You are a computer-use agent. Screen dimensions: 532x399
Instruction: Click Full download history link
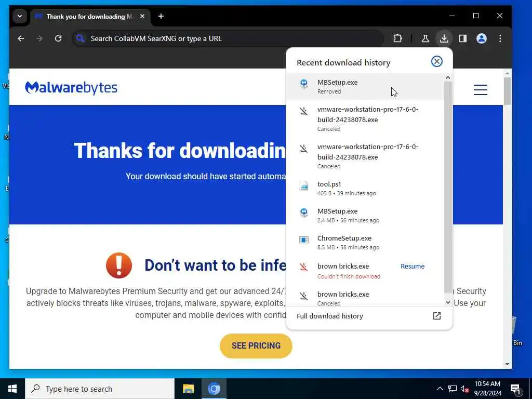329,316
